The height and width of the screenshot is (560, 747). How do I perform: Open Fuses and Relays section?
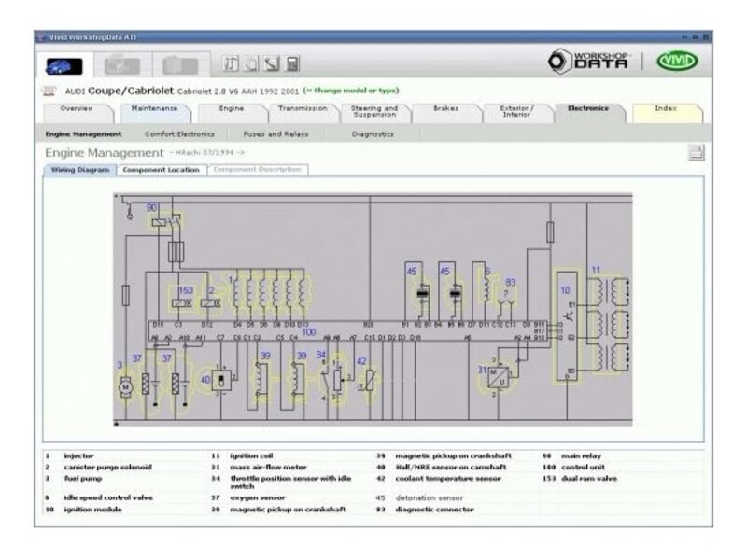(269, 133)
